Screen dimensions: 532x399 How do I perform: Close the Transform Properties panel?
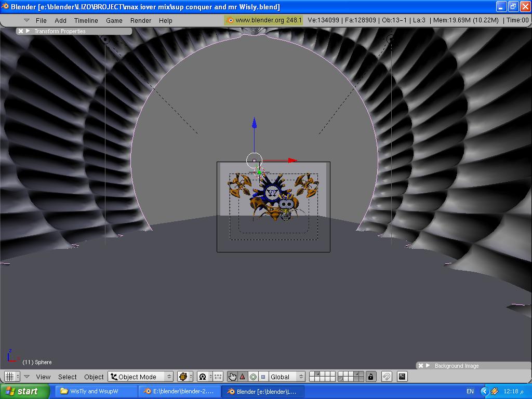[21, 31]
